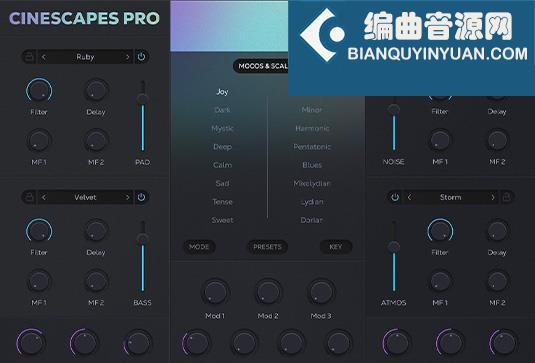Go to previous preset before Storm
The image size is (535, 363).
point(409,197)
